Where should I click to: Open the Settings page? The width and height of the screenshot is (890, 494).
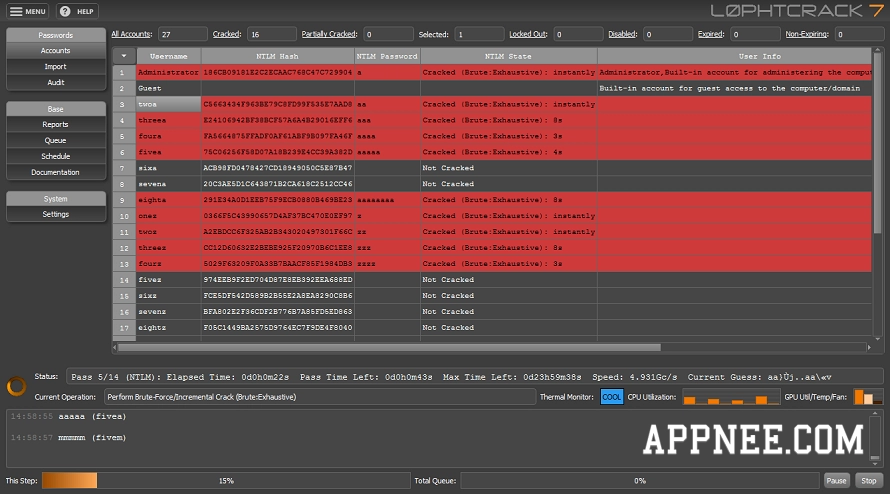56,214
